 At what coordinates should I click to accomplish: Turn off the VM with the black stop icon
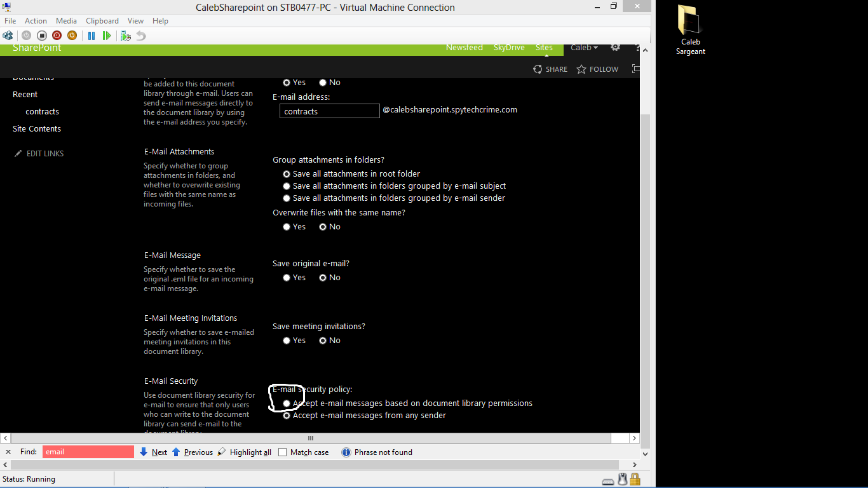click(x=41, y=36)
